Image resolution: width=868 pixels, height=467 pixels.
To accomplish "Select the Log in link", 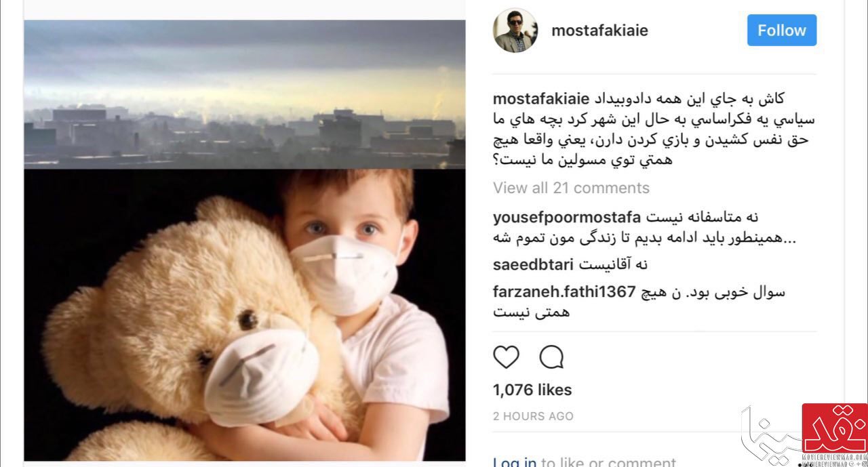I will (515, 462).
